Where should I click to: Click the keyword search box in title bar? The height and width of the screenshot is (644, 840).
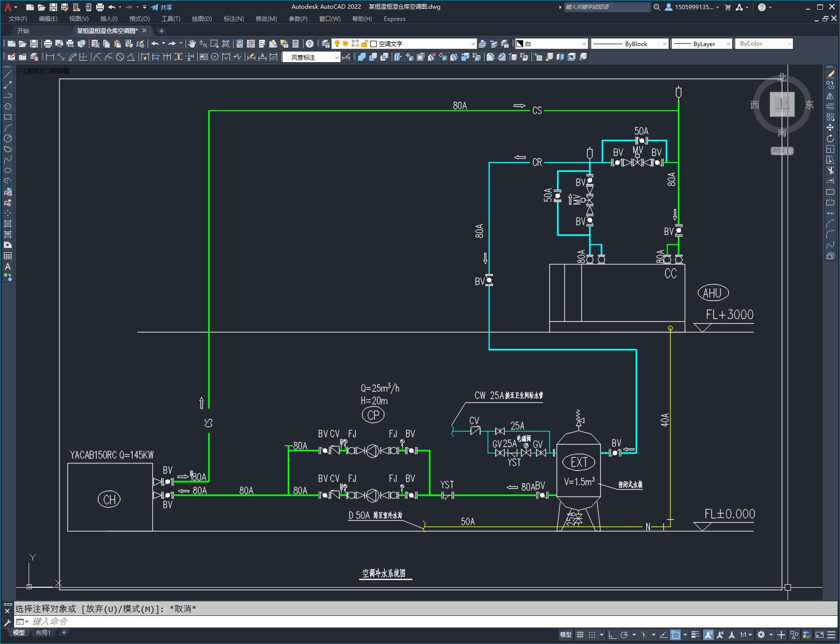[607, 7]
